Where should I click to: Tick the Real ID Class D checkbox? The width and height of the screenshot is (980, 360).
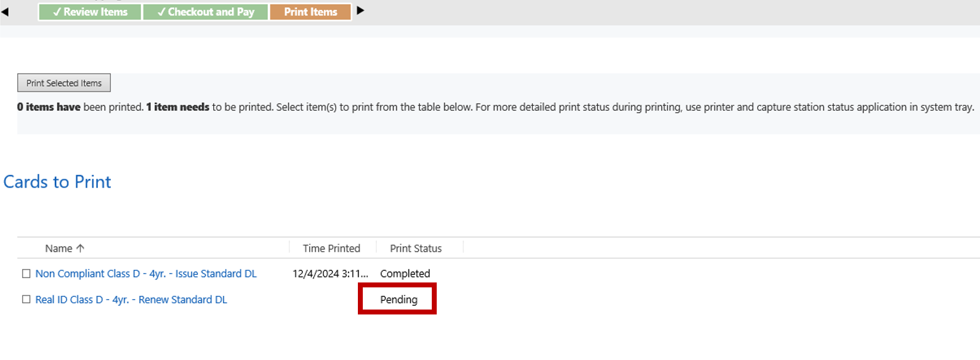coord(26,300)
